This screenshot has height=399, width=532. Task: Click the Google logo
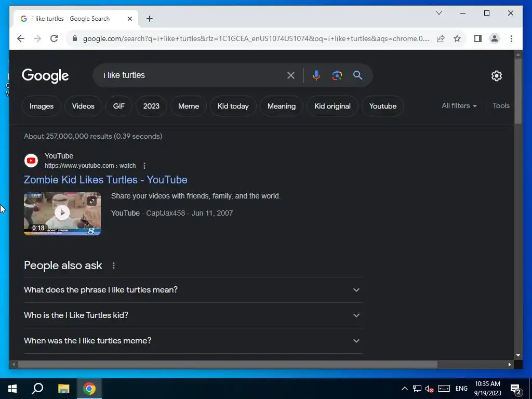pos(45,76)
